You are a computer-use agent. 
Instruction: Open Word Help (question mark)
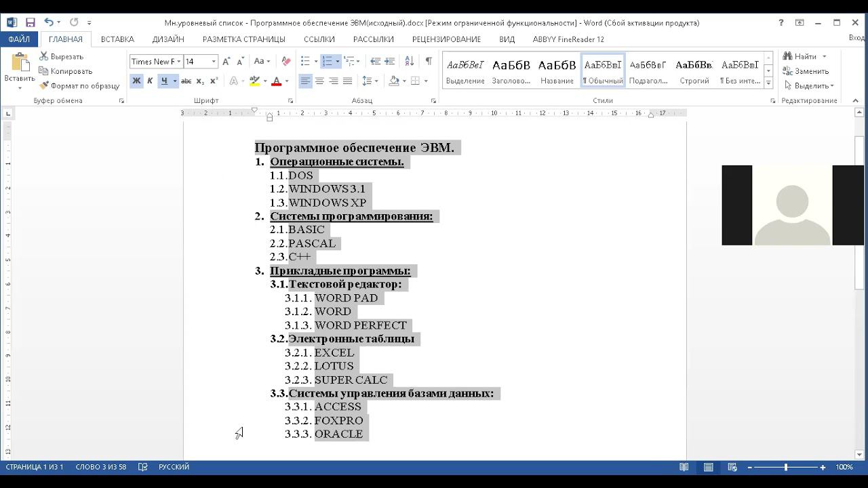click(782, 22)
